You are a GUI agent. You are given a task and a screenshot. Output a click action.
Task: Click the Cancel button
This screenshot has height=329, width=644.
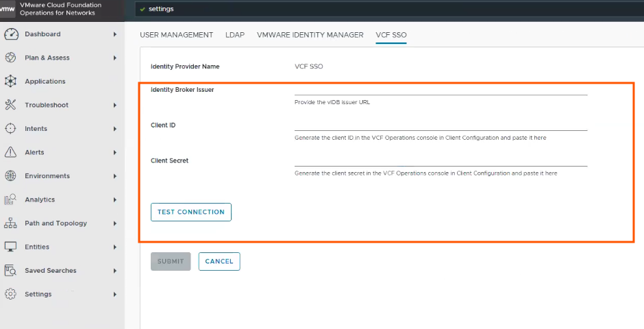(219, 261)
